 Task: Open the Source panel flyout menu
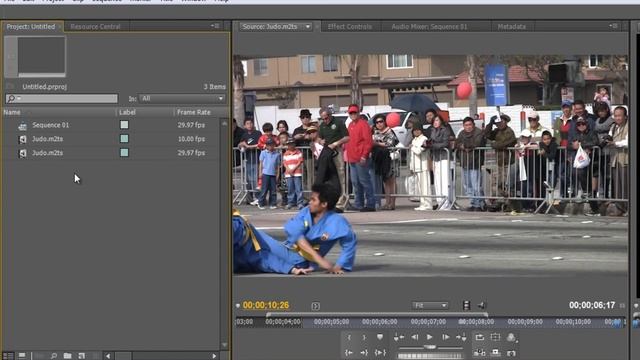613,26
